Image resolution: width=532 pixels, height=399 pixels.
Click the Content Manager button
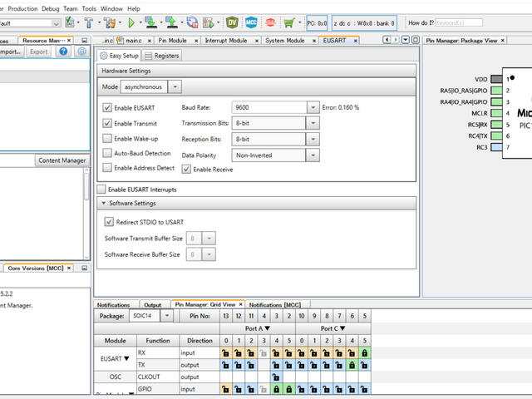click(x=62, y=160)
